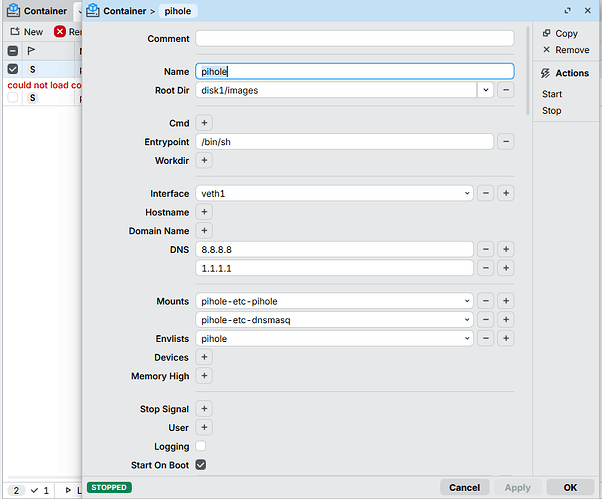The image size is (602, 499).
Task: Click the Copy action in side panel
Action: pyautogui.click(x=560, y=33)
